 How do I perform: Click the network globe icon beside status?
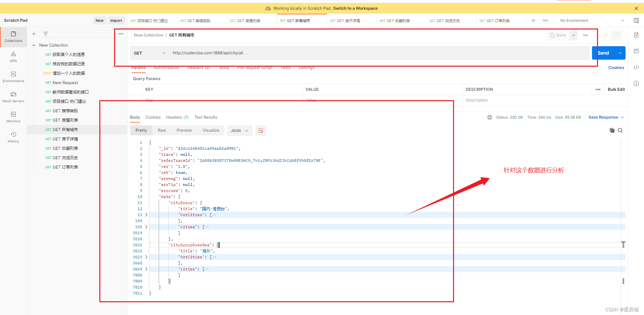pos(490,117)
